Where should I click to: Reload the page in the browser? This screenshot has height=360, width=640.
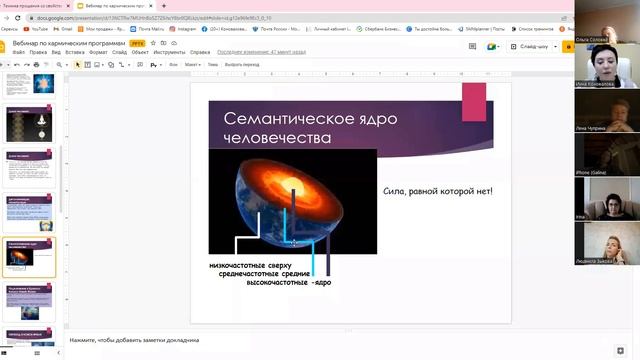tap(18, 18)
